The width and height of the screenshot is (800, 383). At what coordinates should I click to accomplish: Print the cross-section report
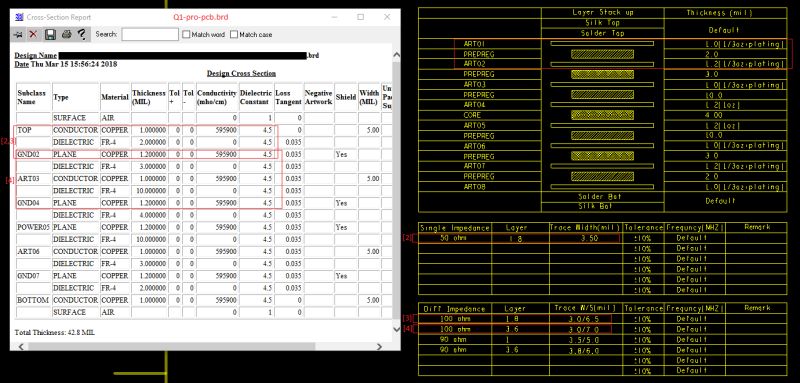click(66, 35)
